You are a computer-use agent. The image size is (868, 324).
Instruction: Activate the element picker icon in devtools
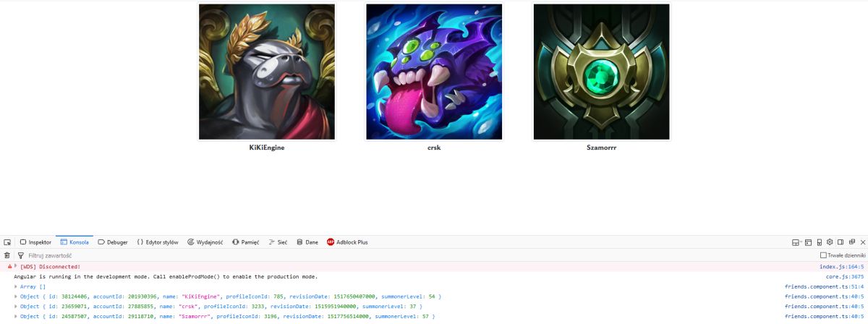point(7,242)
